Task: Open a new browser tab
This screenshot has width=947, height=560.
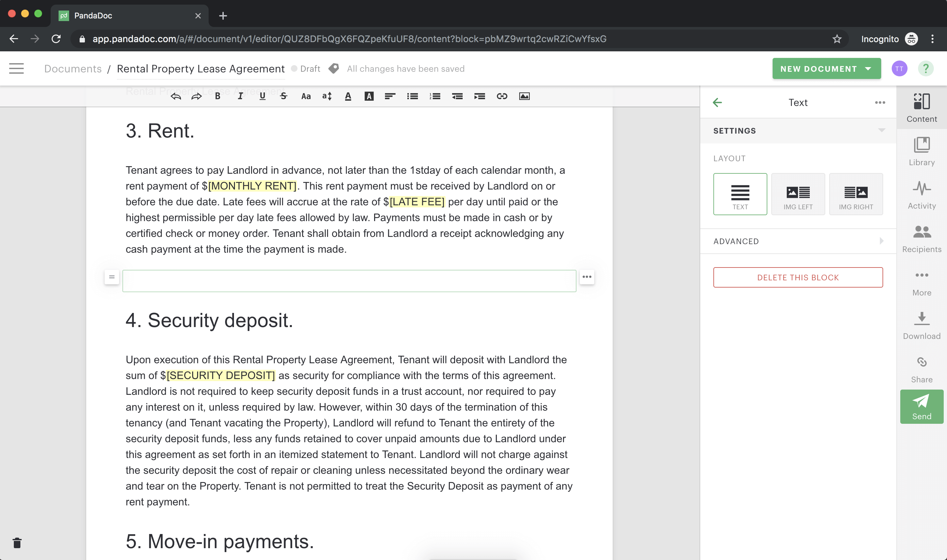Action: tap(223, 16)
